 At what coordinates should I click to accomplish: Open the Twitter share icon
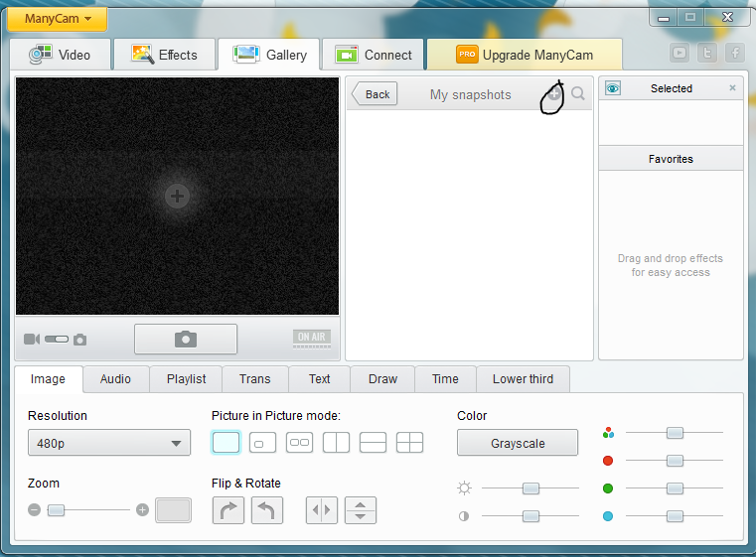click(707, 53)
